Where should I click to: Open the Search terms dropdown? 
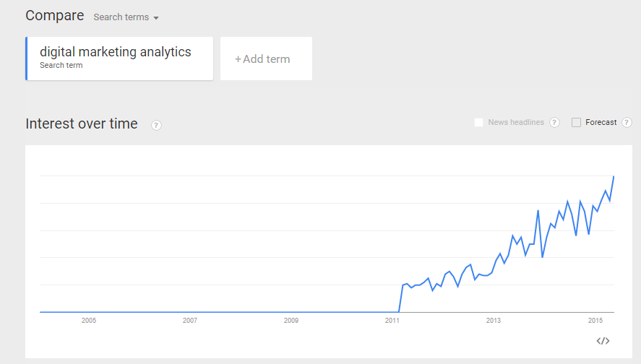[x=126, y=17]
